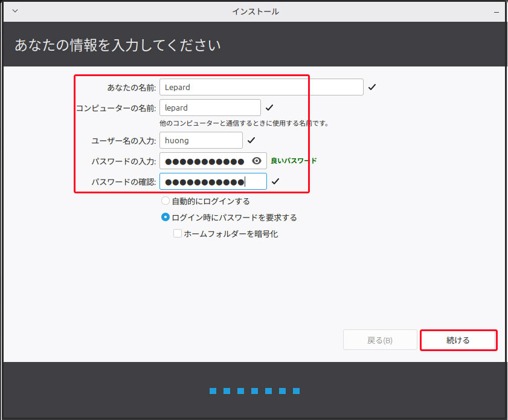Enable ホームフォルダーを暗号化 checkbox
Image resolution: width=508 pixels, height=420 pixels.
177,233
